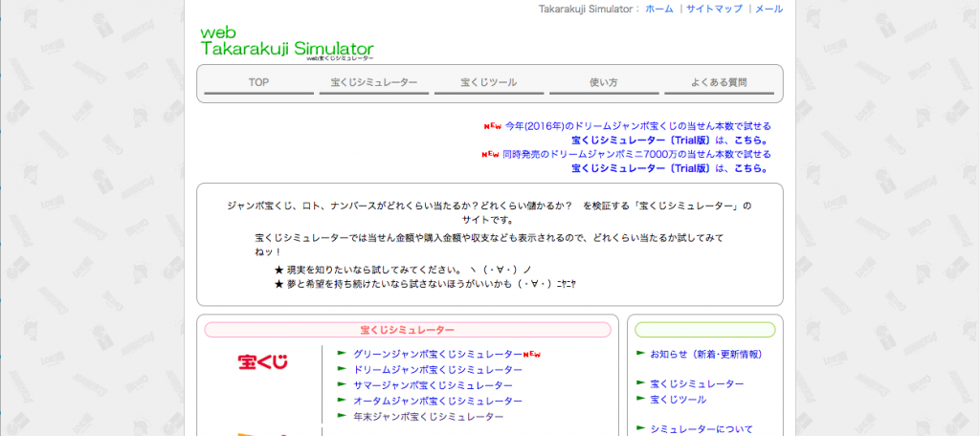Click green arrow beside グリーンジャンボ宝くじシミュレーター
This screenshot has width=980, height=436.
[x=342, y=354]
